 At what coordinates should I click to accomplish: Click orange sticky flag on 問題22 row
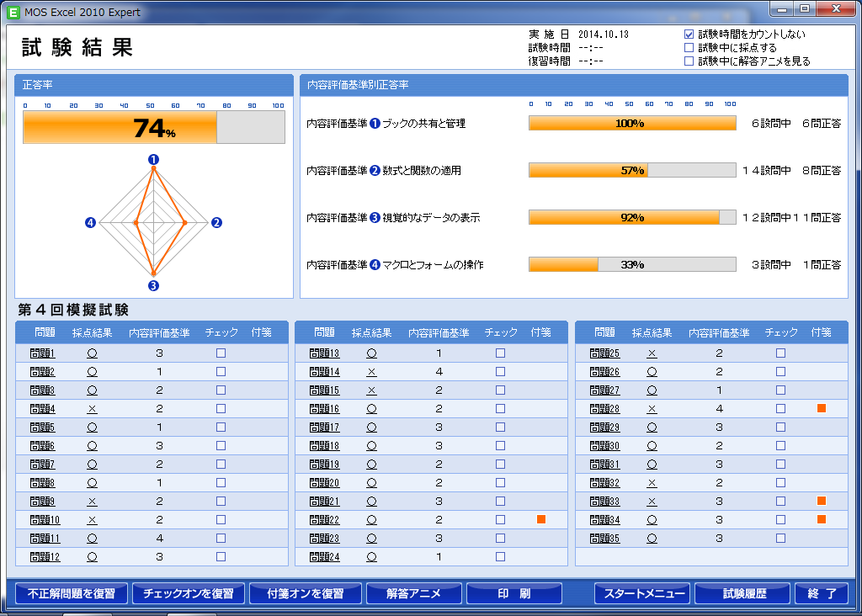(x=541, y=519)
